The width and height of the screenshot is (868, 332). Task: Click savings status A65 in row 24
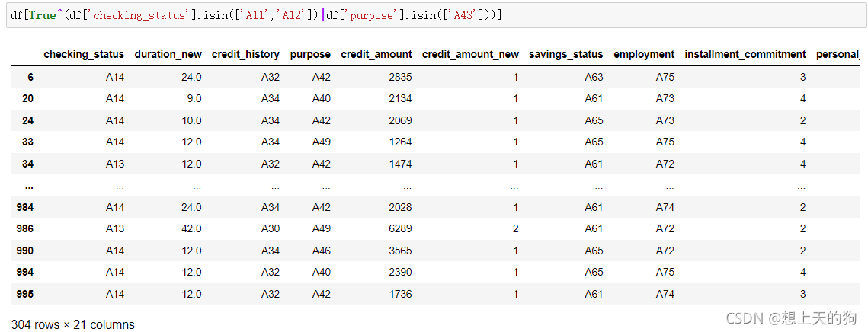tap(594, 120)
